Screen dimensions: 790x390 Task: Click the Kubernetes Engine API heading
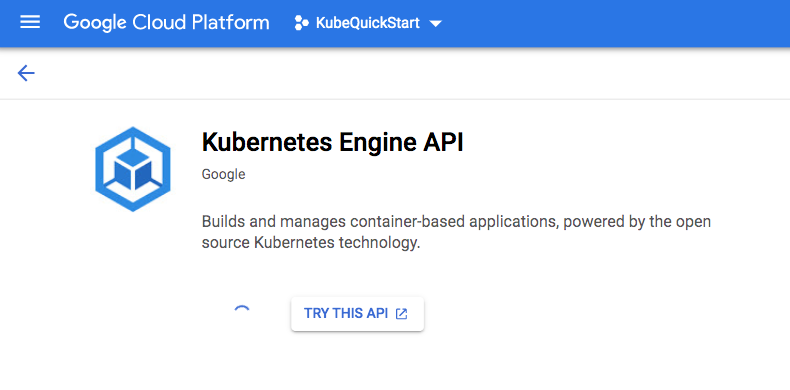[332, 143]
